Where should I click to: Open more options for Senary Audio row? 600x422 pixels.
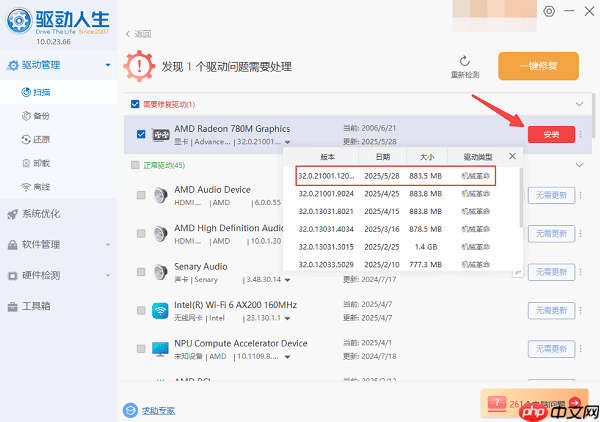point(580,272)
